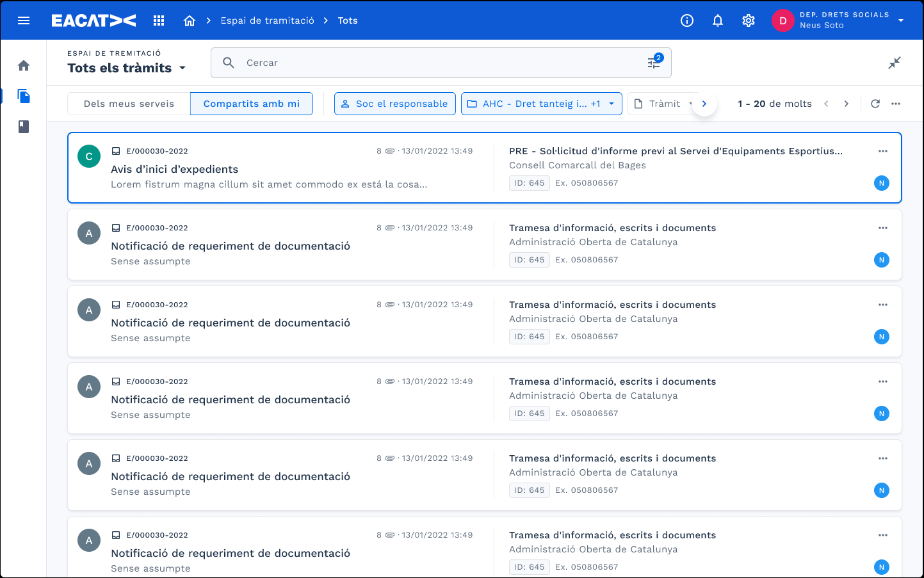Select the 'Compartits amb mi' tab
This screenshot has width=924, height=578.
coord(251,104)
